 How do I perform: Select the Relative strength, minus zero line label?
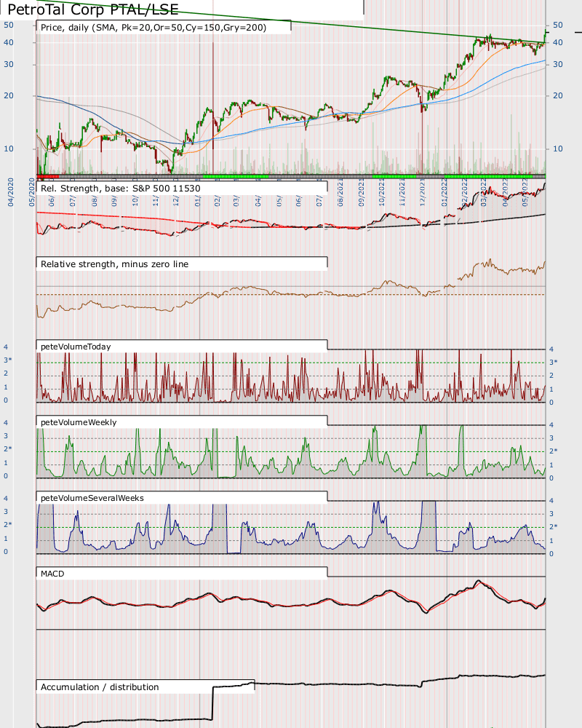(x=115, y=264)
